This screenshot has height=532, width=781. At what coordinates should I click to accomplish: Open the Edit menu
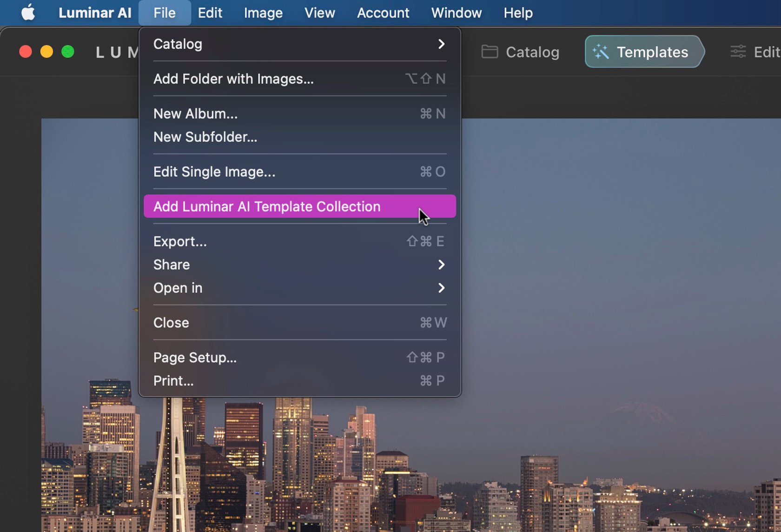coord(210,13)
